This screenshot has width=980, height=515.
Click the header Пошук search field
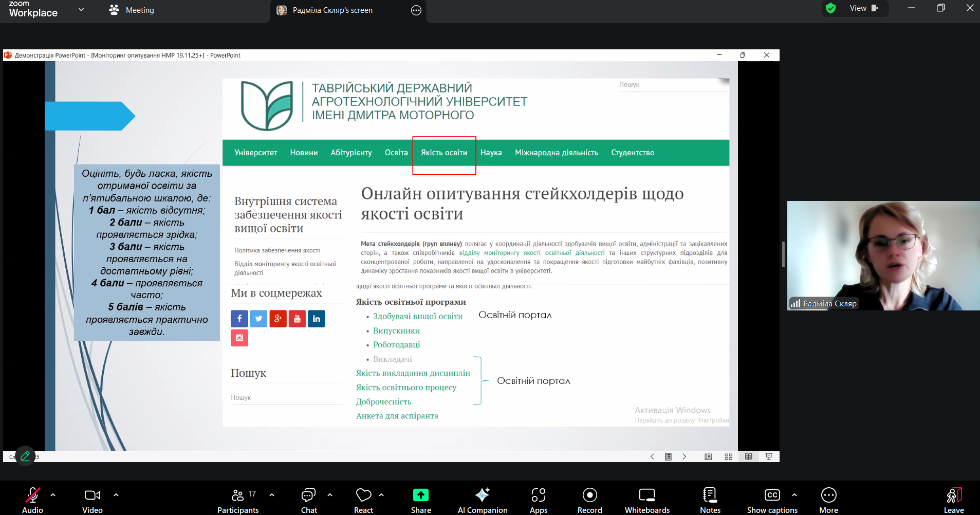[673, 85]
